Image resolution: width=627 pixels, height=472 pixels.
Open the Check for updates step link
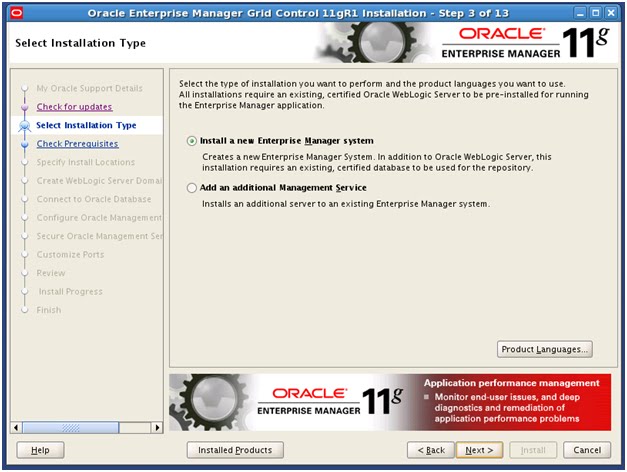(74, 107)
